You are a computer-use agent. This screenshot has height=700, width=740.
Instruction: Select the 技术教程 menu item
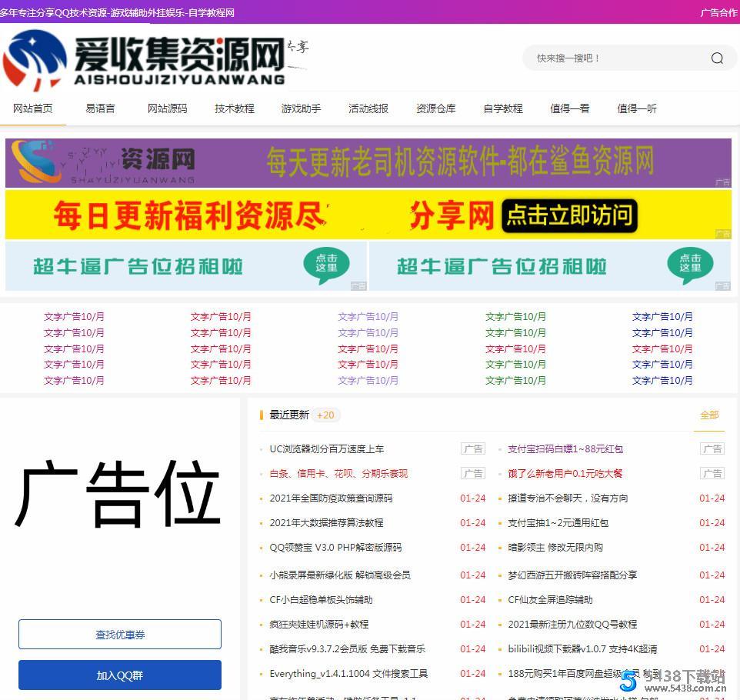(234, 108)
